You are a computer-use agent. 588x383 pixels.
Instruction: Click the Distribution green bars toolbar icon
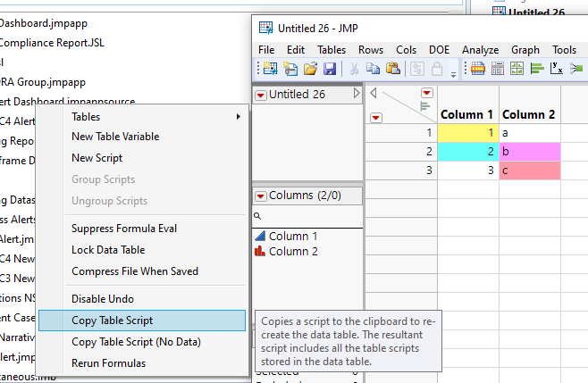537,69
